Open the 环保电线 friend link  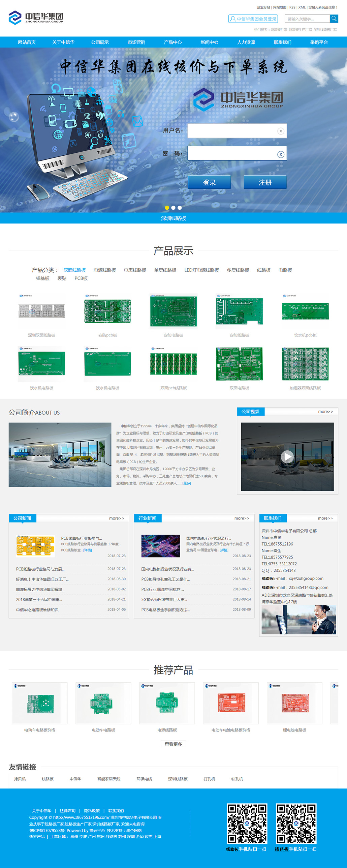(144, 779)
